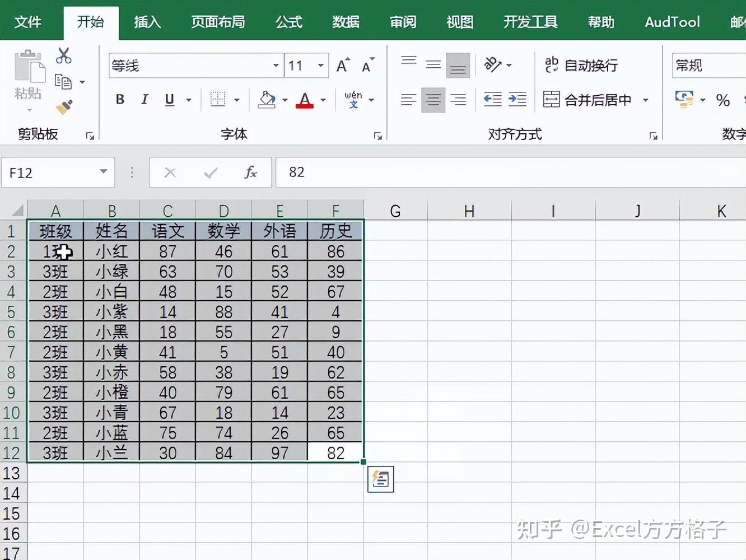Click the Copy icon under 粘贴
Viewport: 746px width, 560px height.
tap(65, 81)
